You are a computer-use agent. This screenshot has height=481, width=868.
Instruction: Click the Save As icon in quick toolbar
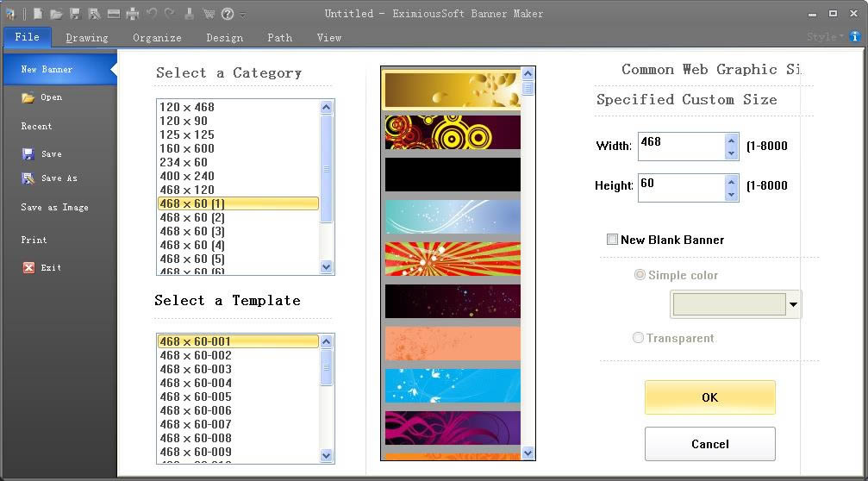(x=94, y=14)
